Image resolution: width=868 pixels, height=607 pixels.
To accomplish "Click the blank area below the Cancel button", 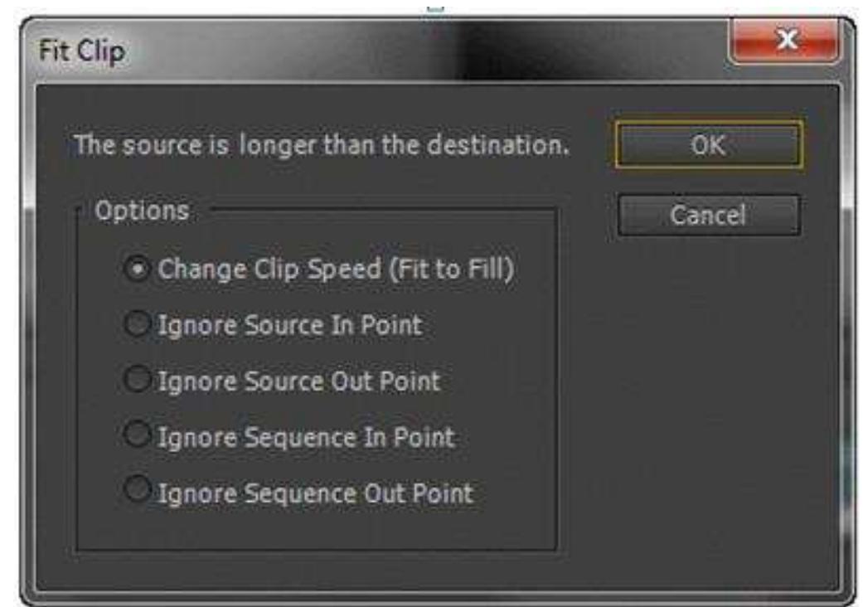I will [708, 373].
